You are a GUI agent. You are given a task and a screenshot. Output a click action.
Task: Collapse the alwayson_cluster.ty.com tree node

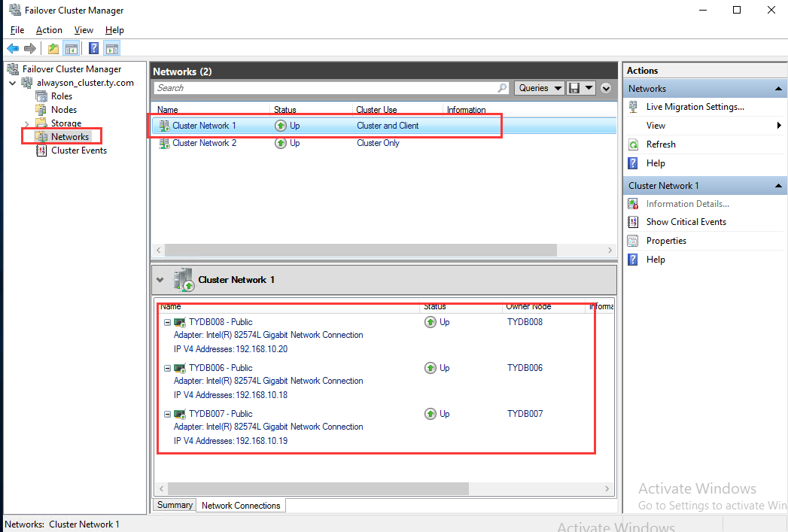(x=13, y=83)
